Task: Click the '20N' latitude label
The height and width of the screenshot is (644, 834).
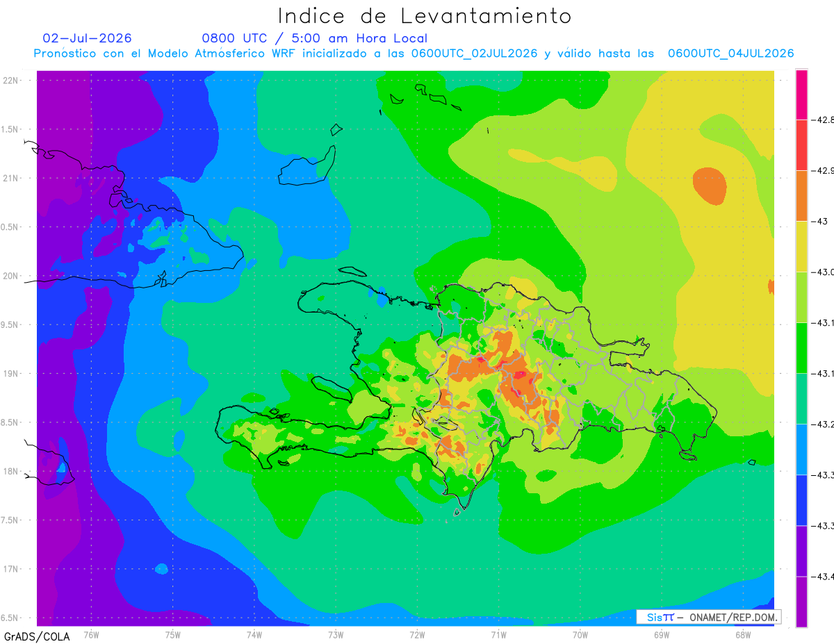Action: pyautogui.click(x=10, y=276)
